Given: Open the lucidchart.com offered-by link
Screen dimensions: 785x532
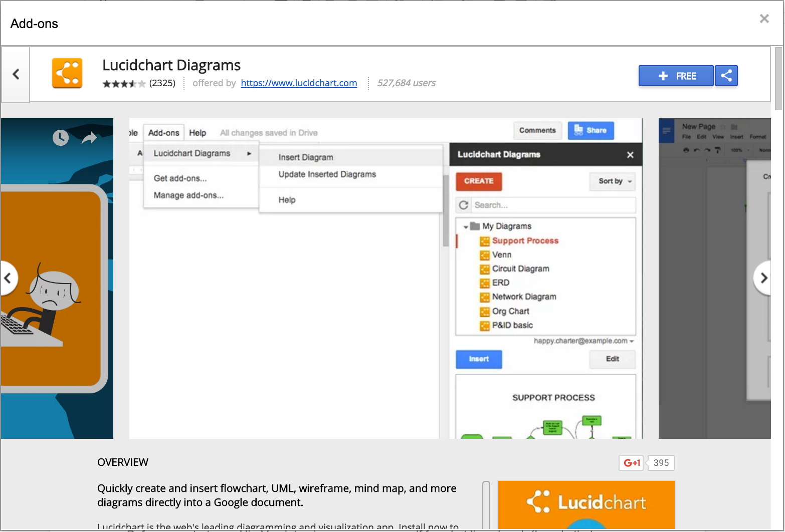Looking at the screenshot, I should click(299, 83).
